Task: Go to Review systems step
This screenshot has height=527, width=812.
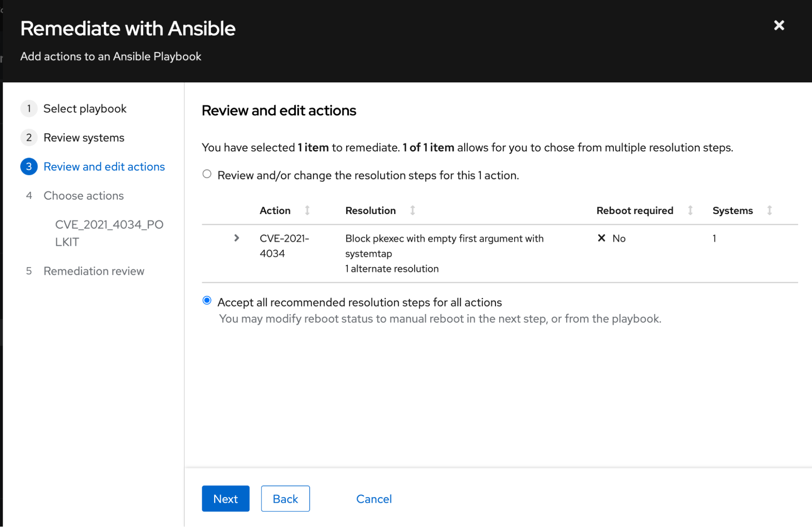Action: coord(84,138)
